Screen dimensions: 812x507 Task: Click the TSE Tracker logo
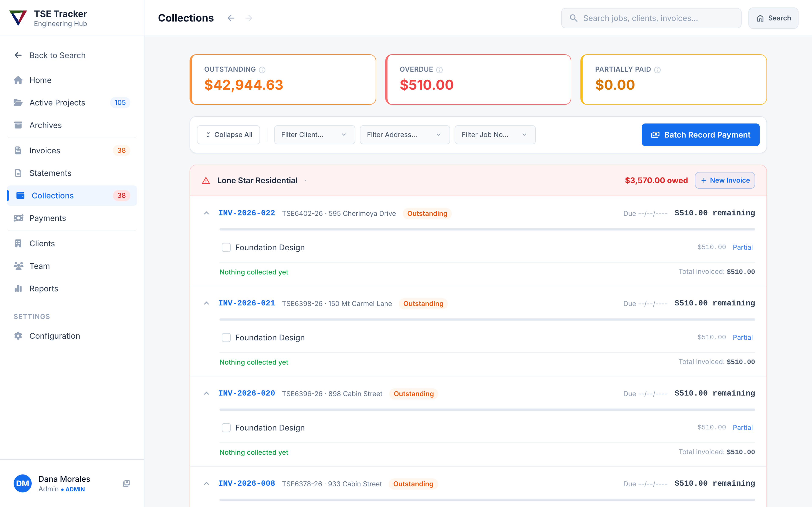pyautogui.click(x=18, y=18)
